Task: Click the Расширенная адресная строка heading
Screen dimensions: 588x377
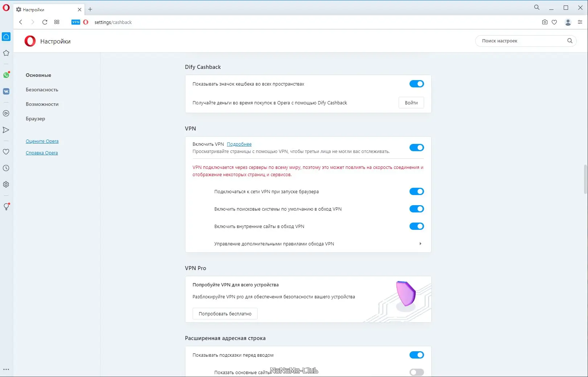Action: pyautogui.click(x=225, y=338)
